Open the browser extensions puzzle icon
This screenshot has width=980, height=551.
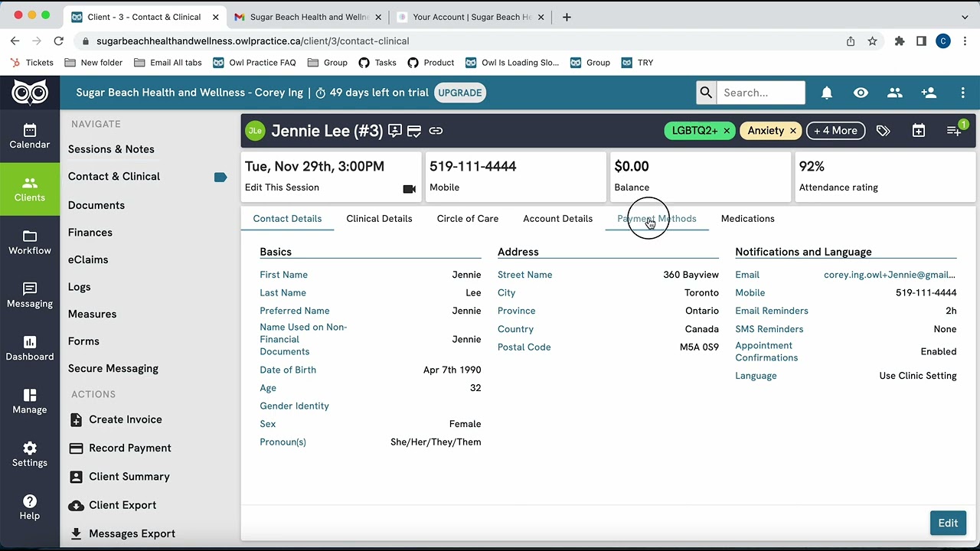click(x=900, y=41)
